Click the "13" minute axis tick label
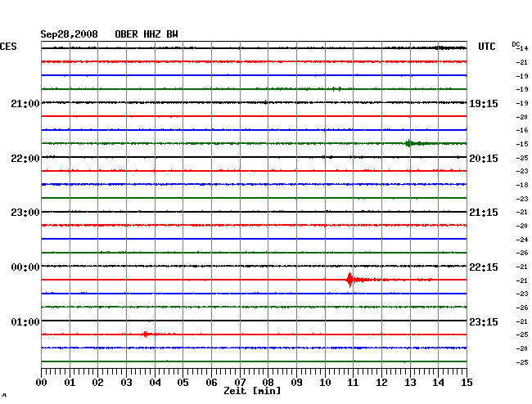 [x=410, y=382]
